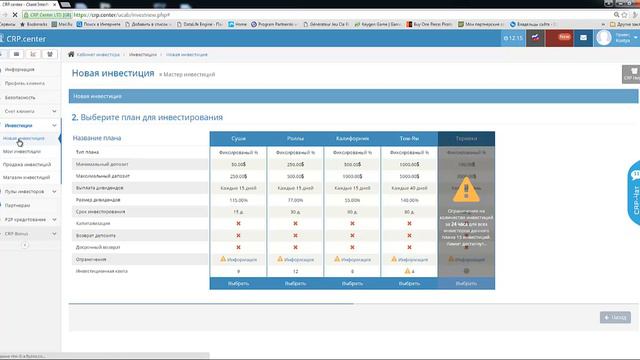This screenshot has height=360, width=640.
Task: Open the Buy One bookmark
Action: tap(429, 24)
